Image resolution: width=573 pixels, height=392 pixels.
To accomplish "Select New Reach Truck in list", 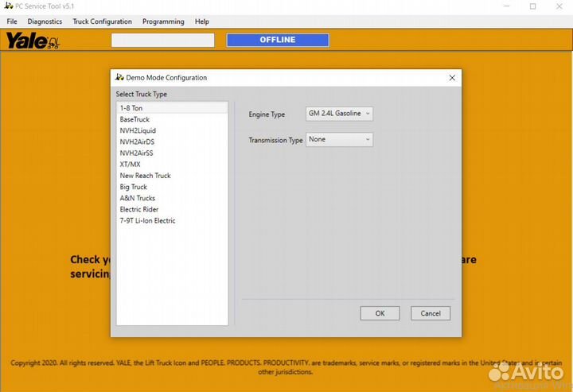I will click(x=172, y=176).
